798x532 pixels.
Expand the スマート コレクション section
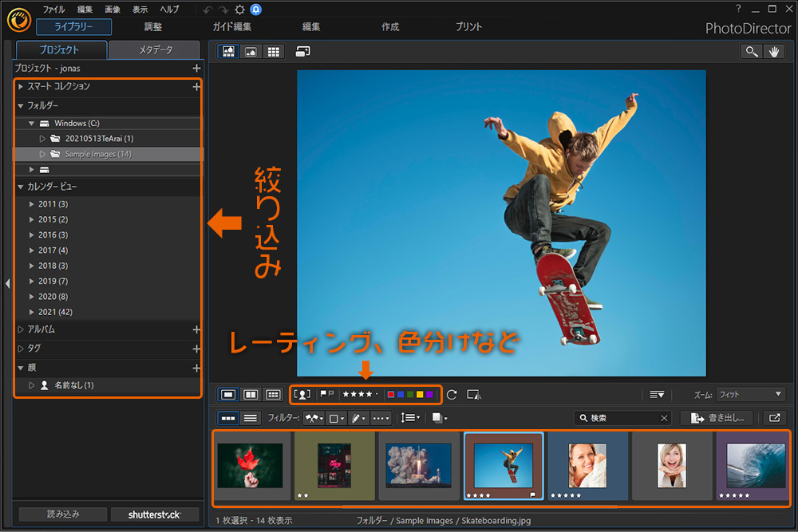21,87
